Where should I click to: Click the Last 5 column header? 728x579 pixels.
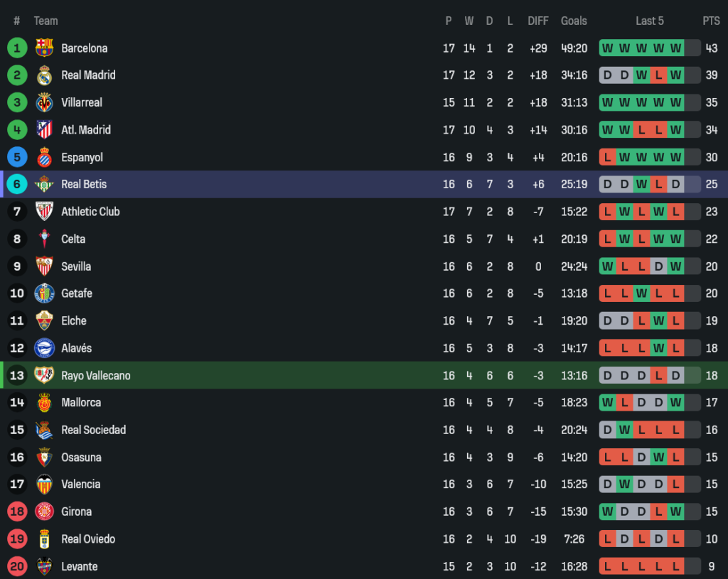650,21
